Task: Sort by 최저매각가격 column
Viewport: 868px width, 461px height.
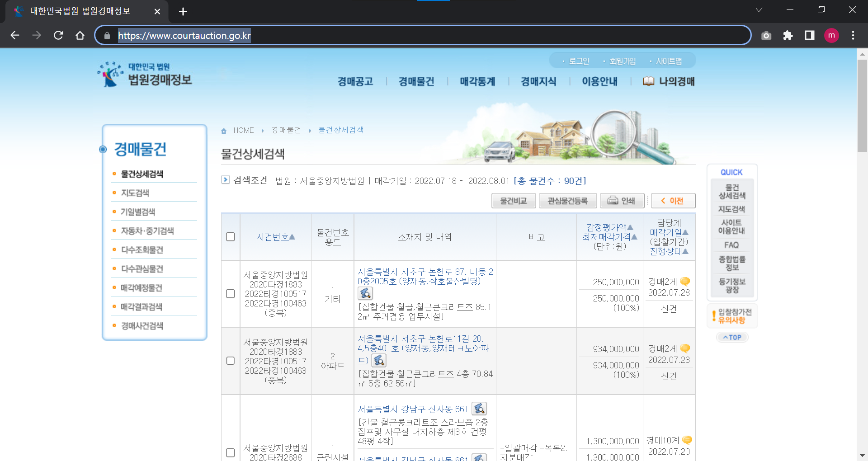Action: click(x=609, y=237)
